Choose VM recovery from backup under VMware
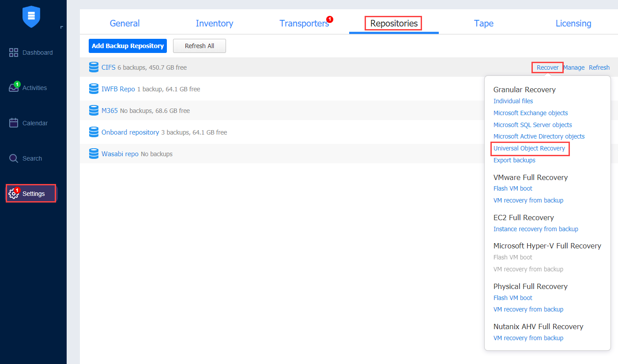618x364 pixels. tap(528, 200)
